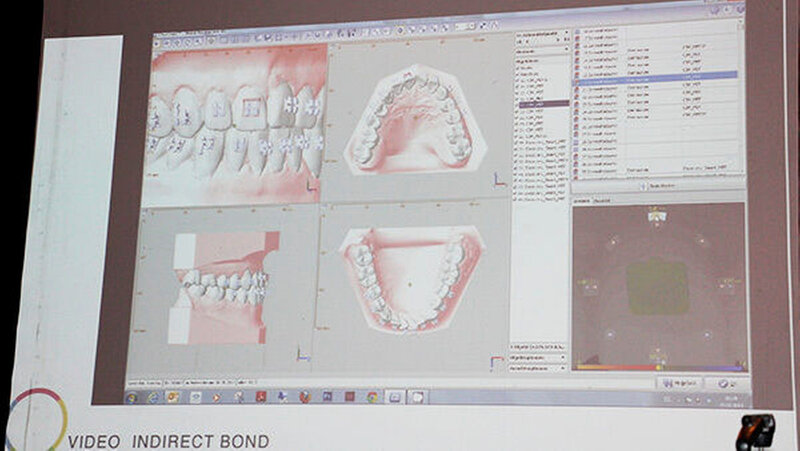Click the axis indicator in the lower arch view
800x451 pixels.
[495, 362]
